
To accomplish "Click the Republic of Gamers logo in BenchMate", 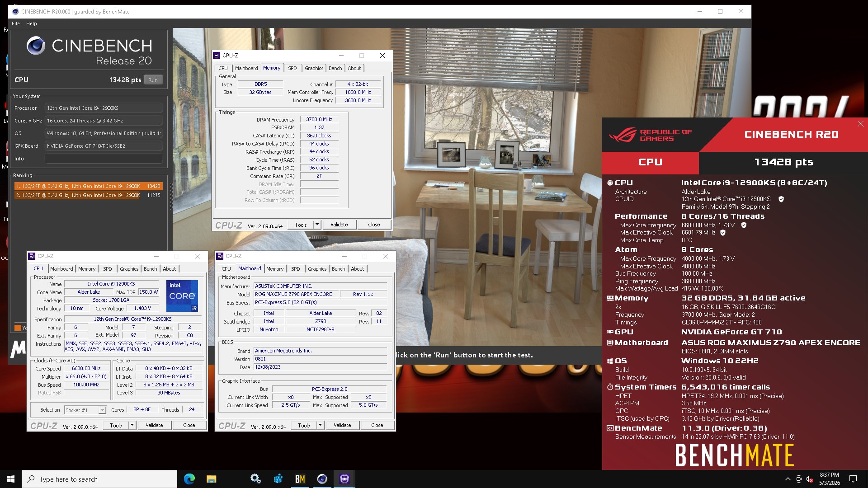I will point(650,135).
